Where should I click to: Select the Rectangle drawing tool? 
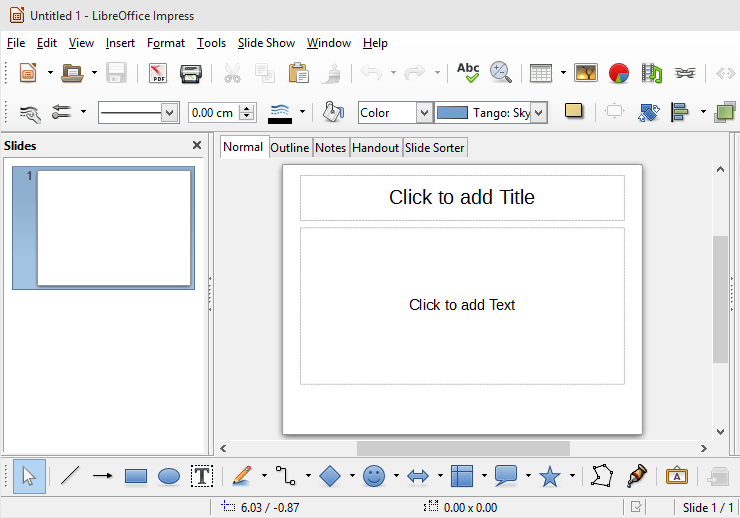click(x=136, y=477)
